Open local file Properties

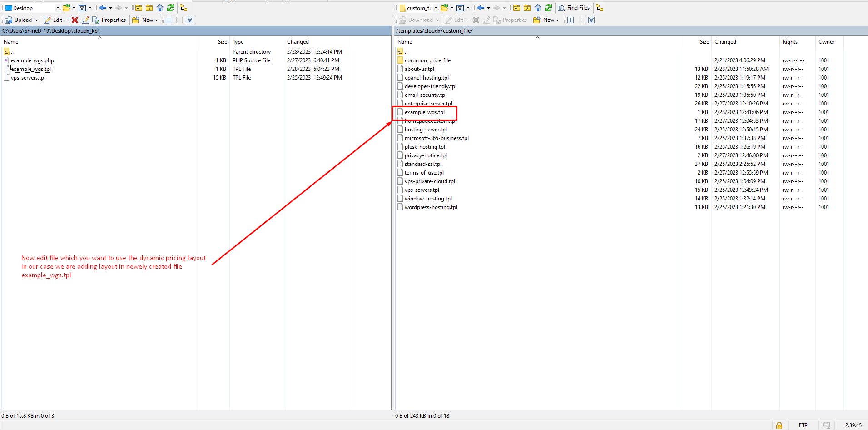109,20
